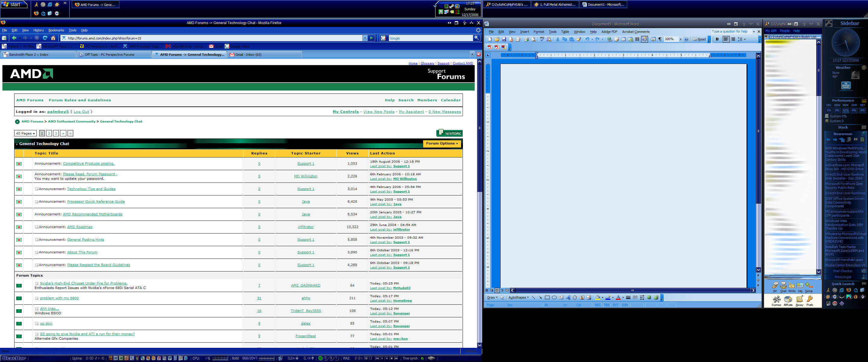Toggle Show/Hide paragraph marks in Word
This screenshot has width=868, height=362.
660,40
